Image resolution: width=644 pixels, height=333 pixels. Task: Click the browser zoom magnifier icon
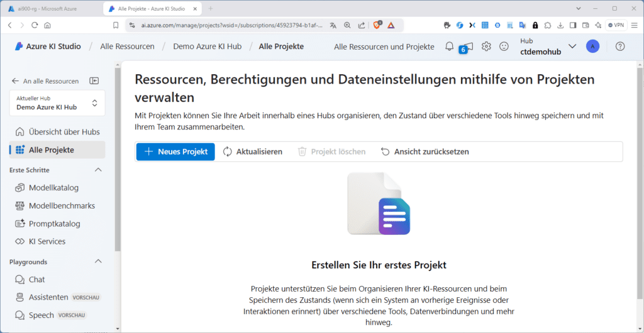pyautogui.click(x=347, y=25)
